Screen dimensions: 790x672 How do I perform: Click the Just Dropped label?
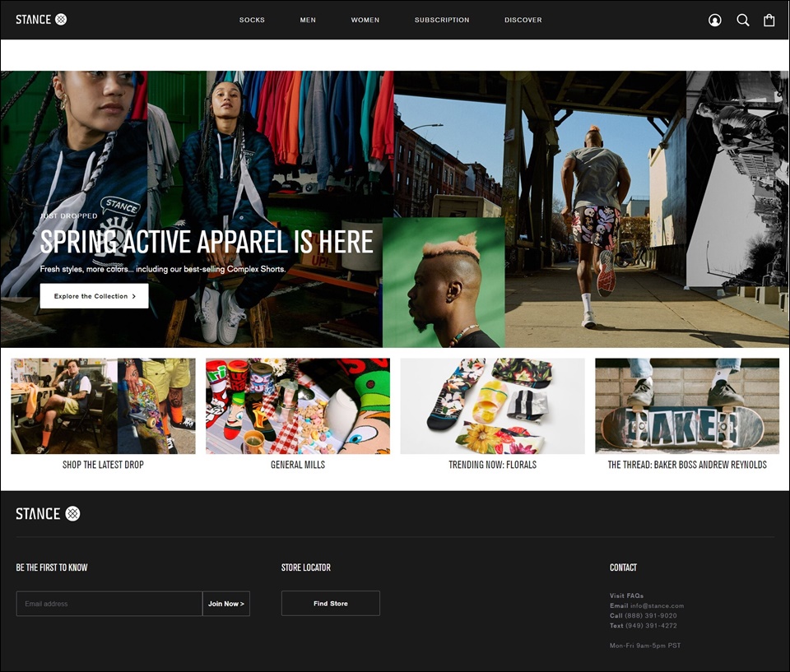(x=68, y=216)
